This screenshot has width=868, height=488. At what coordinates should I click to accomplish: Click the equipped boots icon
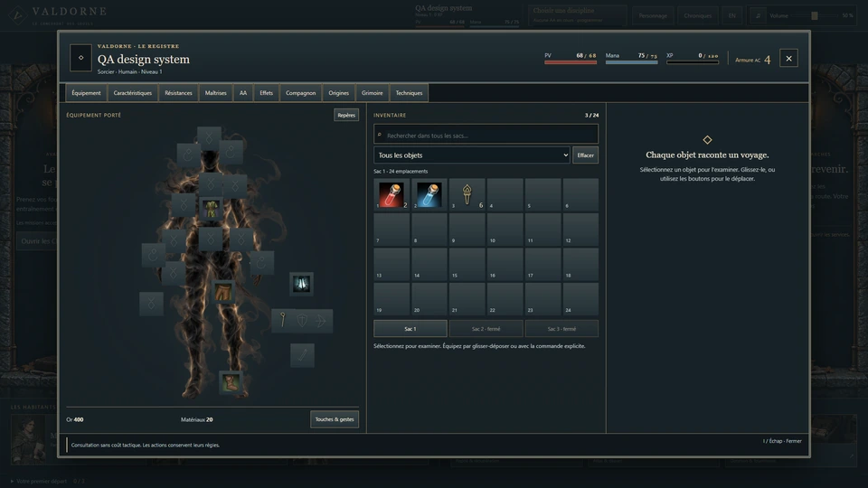coord(231,381)
